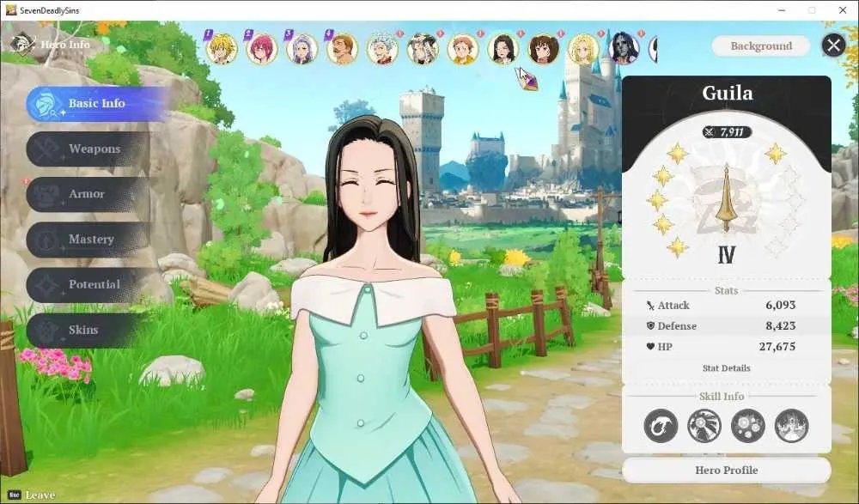Image resolution: width=859 pixels, height=504 pixels.
Task: Minimize the SevenDeadlySins window
Action: click(783, 10)
